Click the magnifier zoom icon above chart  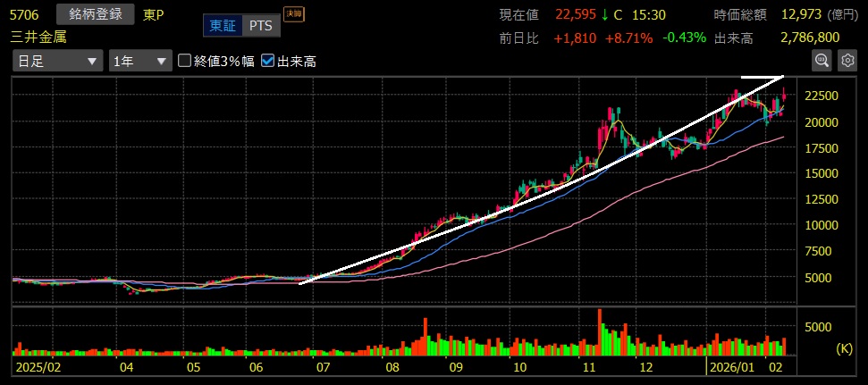[822, 60]
